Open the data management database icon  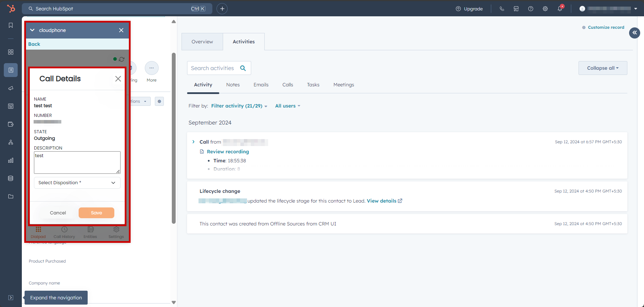pos(11,178)
